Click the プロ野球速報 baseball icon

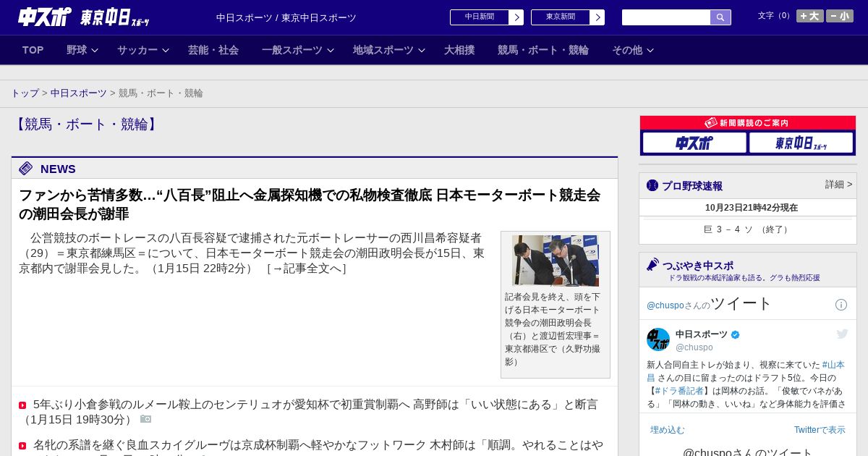652,185
